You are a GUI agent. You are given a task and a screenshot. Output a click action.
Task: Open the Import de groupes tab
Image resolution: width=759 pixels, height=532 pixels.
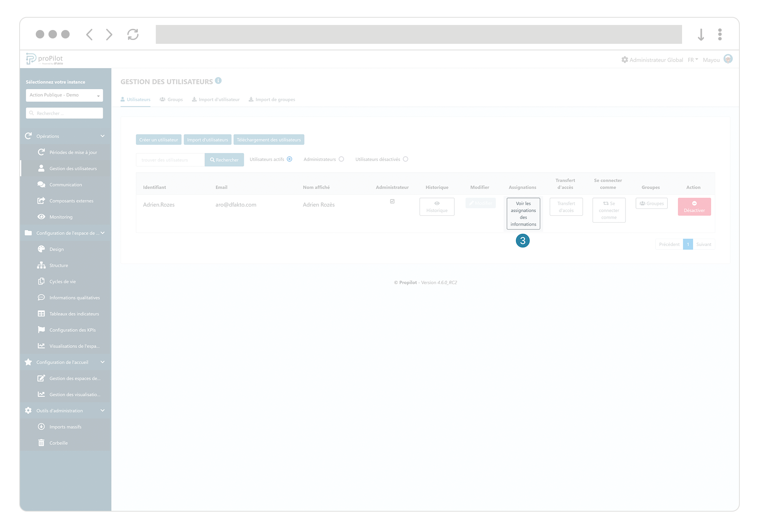click(272, 99)
